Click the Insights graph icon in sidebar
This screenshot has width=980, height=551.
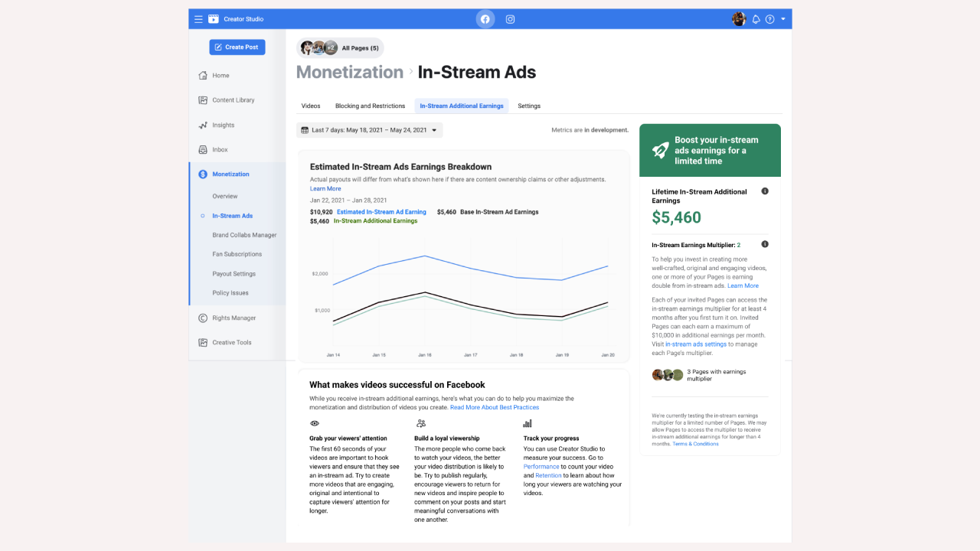pyautogui.click(x=203, y=125)
